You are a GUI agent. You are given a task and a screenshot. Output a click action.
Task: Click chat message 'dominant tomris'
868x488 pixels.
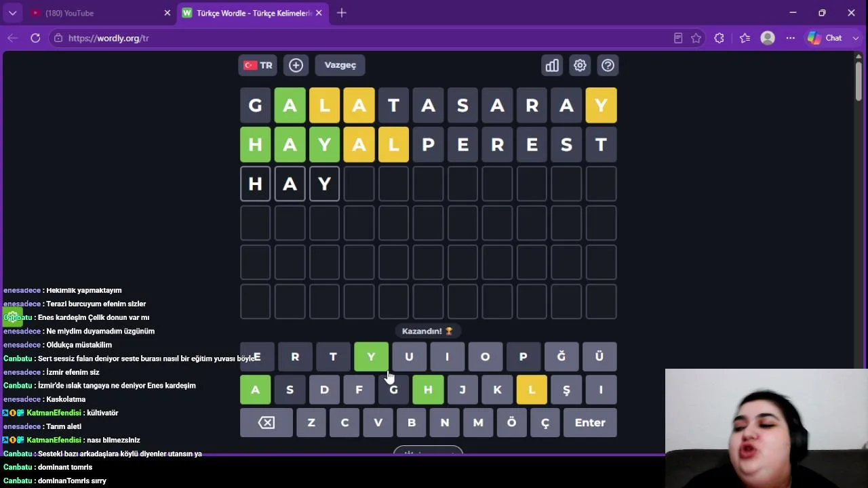(x=65, y=467)
